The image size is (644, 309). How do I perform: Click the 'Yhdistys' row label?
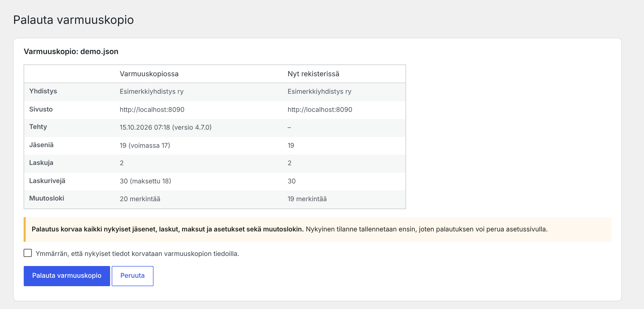point(43,91)
